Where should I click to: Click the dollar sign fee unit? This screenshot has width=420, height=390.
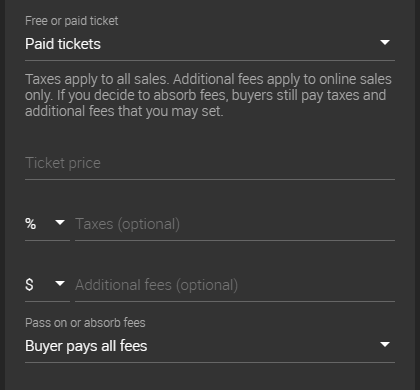[x=29, y=285]
